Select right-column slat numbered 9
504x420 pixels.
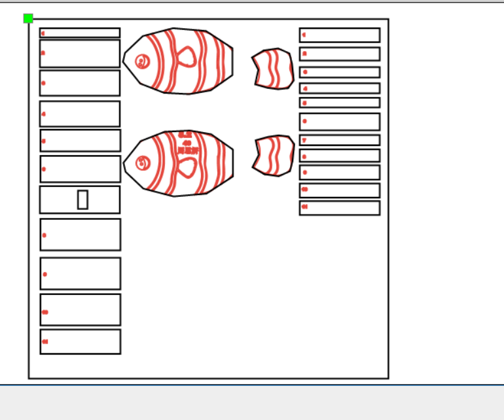340,173
